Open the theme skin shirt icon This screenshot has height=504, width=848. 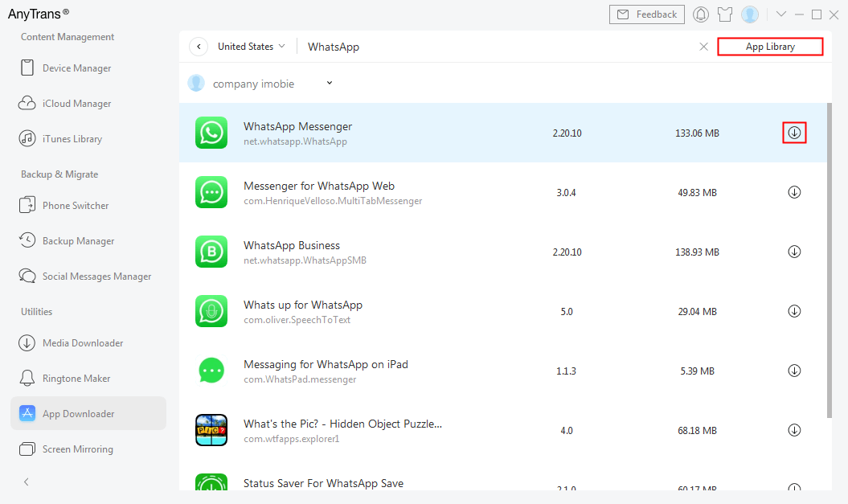coord(725,14)
